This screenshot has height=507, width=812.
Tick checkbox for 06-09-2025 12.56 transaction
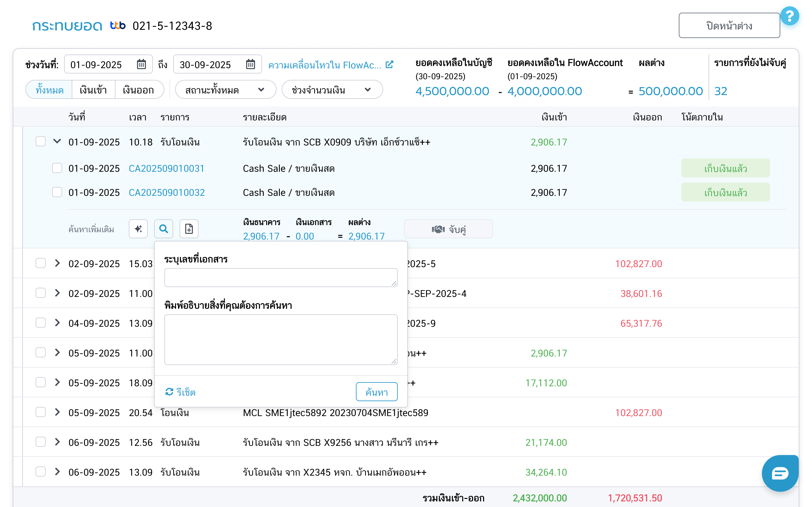tap(41, 442)
